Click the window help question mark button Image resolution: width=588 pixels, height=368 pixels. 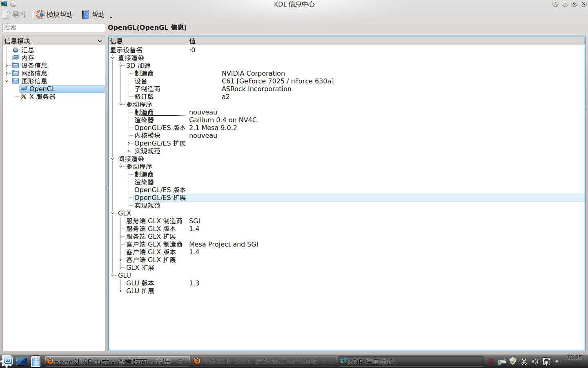pyautogui.click(x=555, y=4)
